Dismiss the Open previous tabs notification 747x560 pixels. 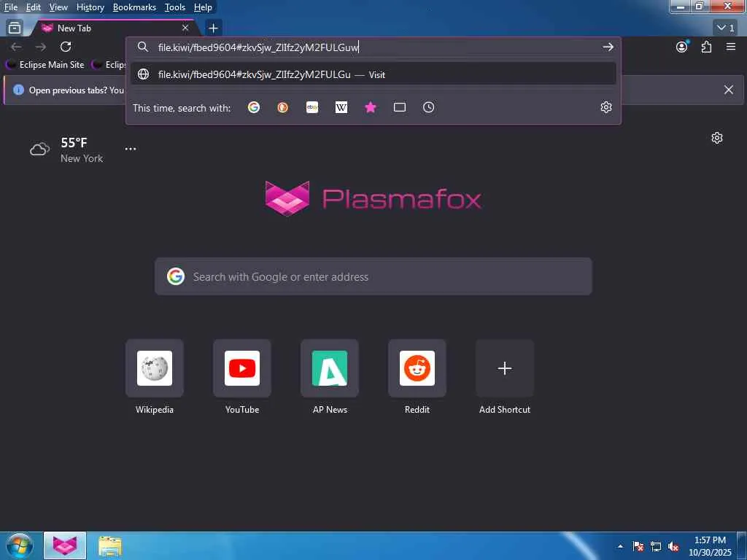coord(729,90)
